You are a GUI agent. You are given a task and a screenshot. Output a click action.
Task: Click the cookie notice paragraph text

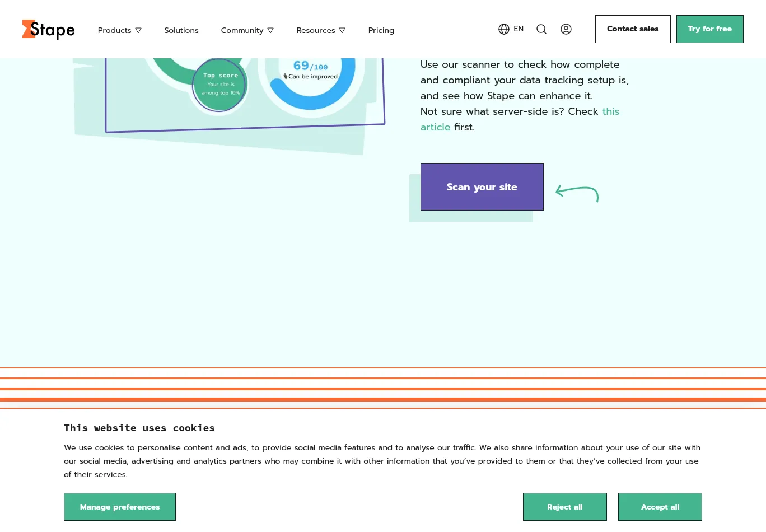click(x=382, y=461)
